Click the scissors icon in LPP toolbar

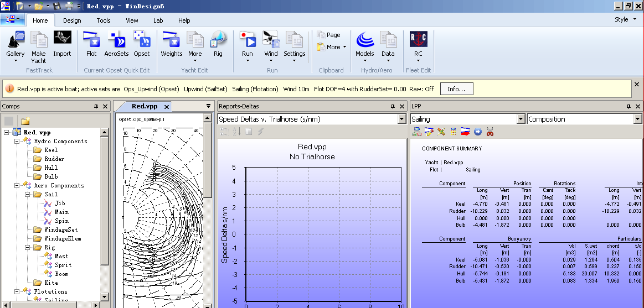point(490,132)
